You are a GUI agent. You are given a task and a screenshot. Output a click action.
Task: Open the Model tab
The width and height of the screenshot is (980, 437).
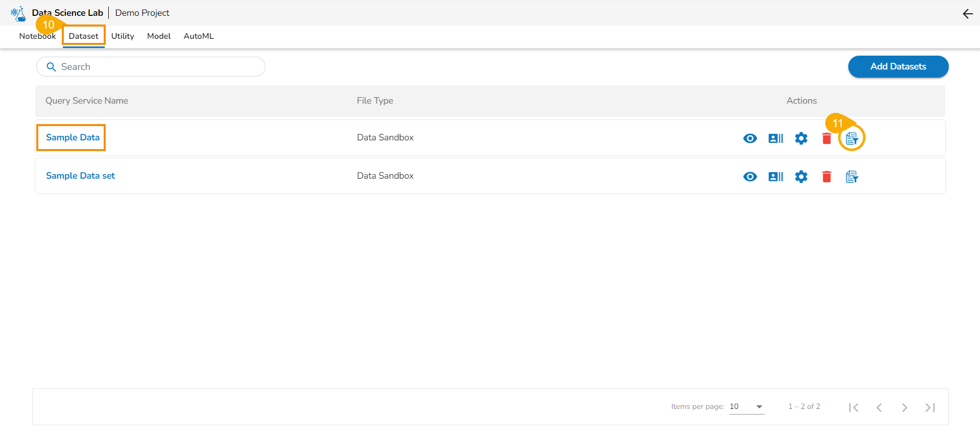[x=159, y=36]
